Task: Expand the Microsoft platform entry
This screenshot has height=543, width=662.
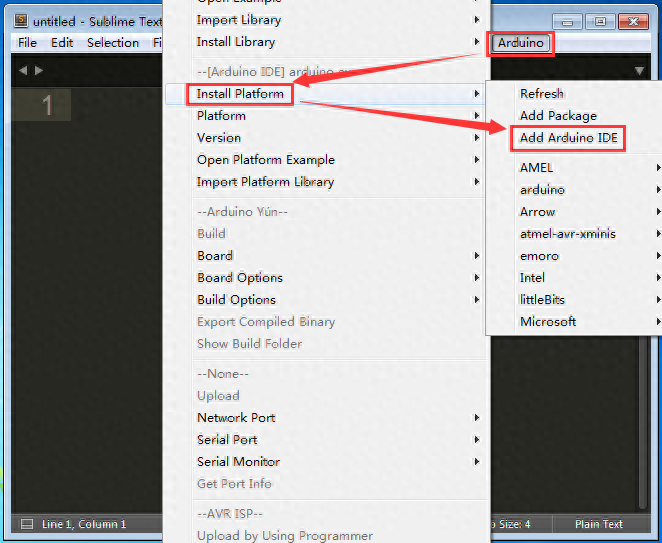Action: 574,321
